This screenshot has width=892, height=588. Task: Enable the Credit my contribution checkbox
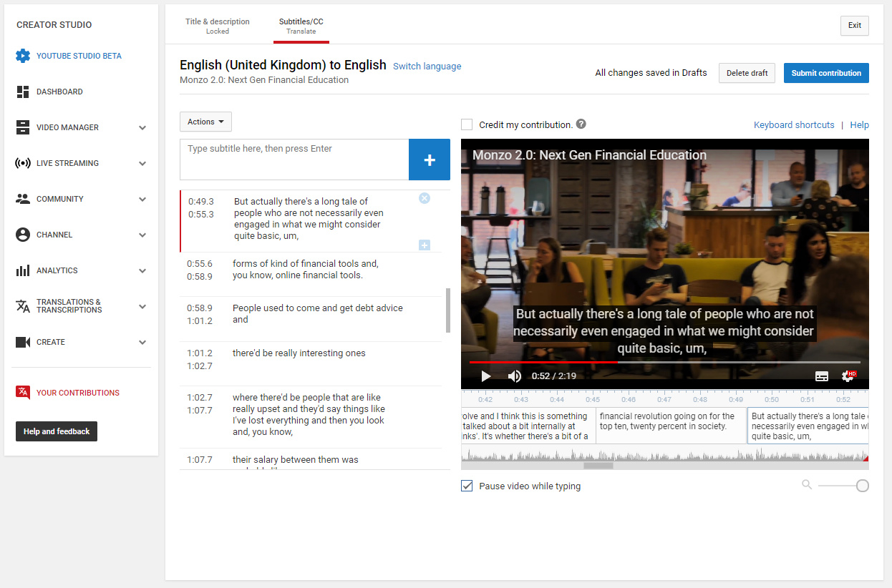coord(467,124)
